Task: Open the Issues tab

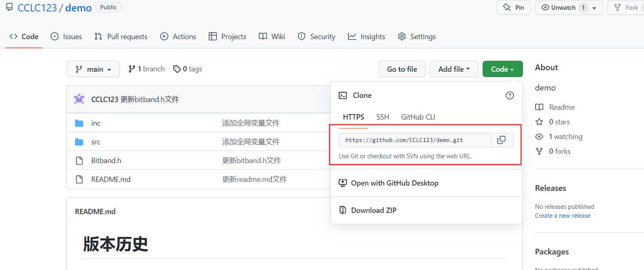Action: click(x=66, y=36)
